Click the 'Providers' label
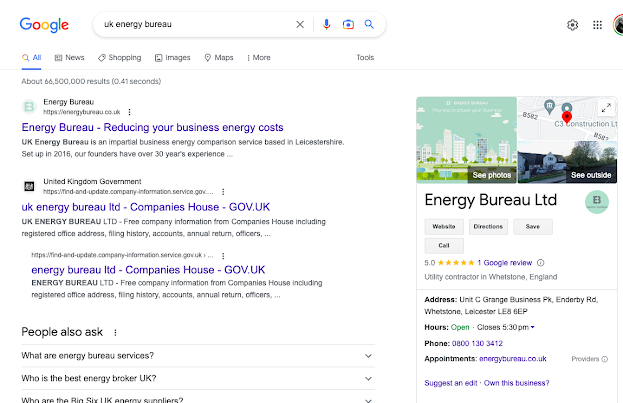Viewport: 623px width, 403px height. [585, 359]
